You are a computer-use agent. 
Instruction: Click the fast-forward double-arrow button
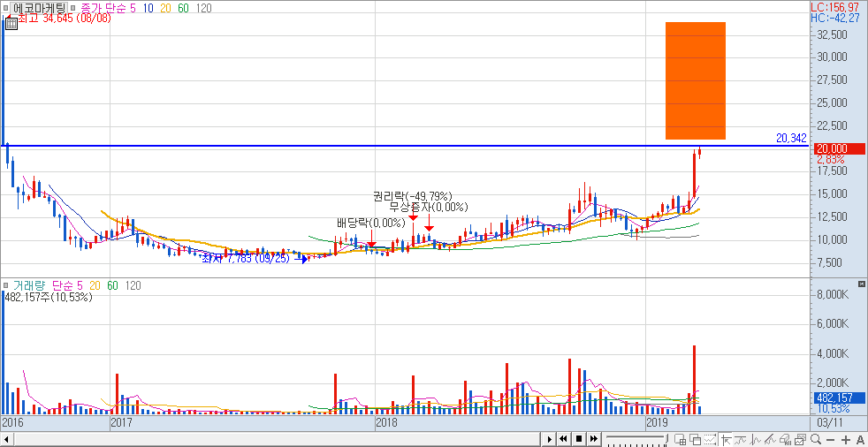pyautogui.click(x=594, y=439)
